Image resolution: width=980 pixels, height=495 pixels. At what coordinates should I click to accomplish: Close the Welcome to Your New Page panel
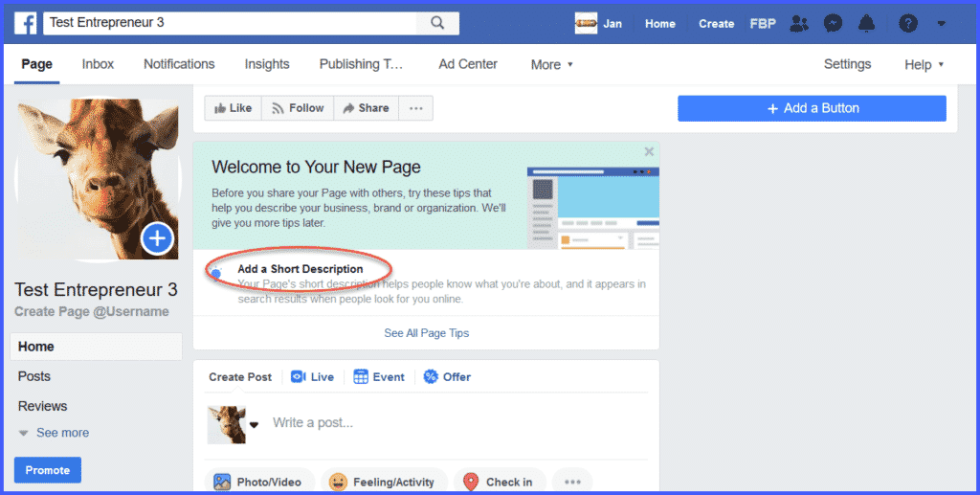tap(649, 151)
